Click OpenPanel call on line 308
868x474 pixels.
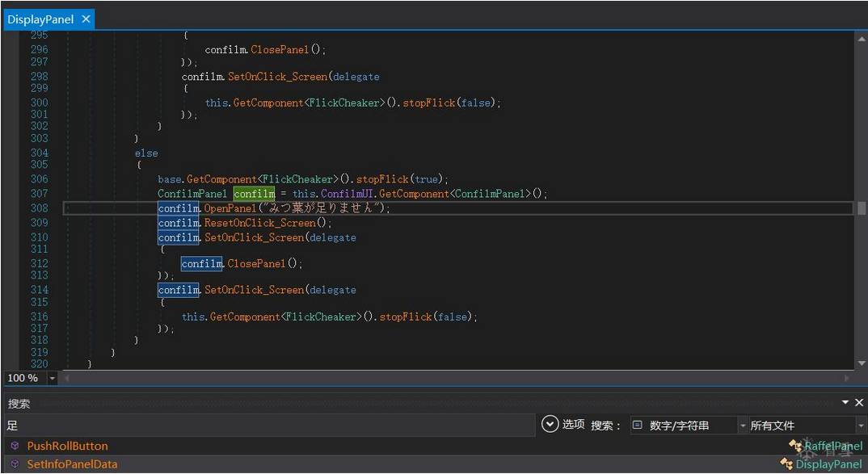click(230, 208)
